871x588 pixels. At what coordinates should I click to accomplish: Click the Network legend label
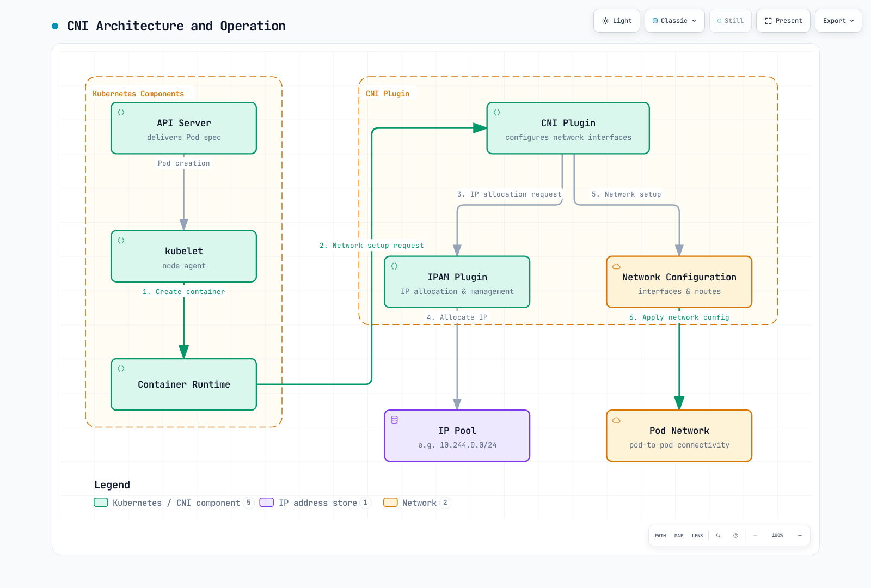419,503
